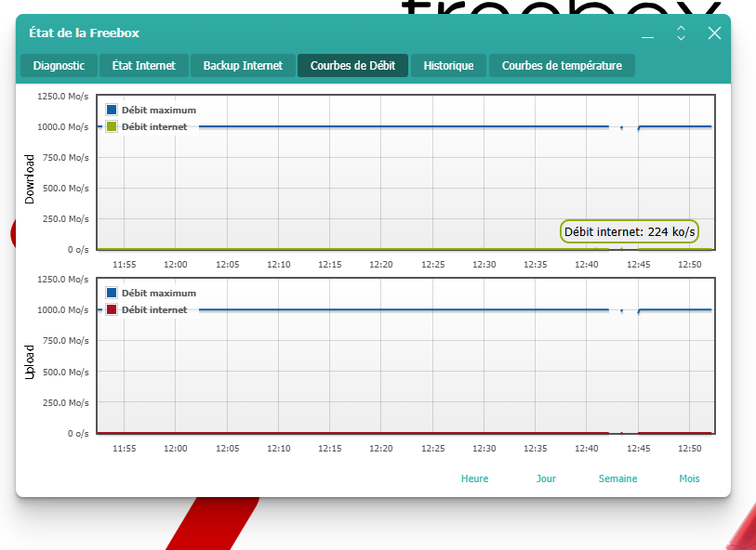This screenshot has width=756, height=550.
Task: Open the Backup Internet tab
Action: point(243,66)
